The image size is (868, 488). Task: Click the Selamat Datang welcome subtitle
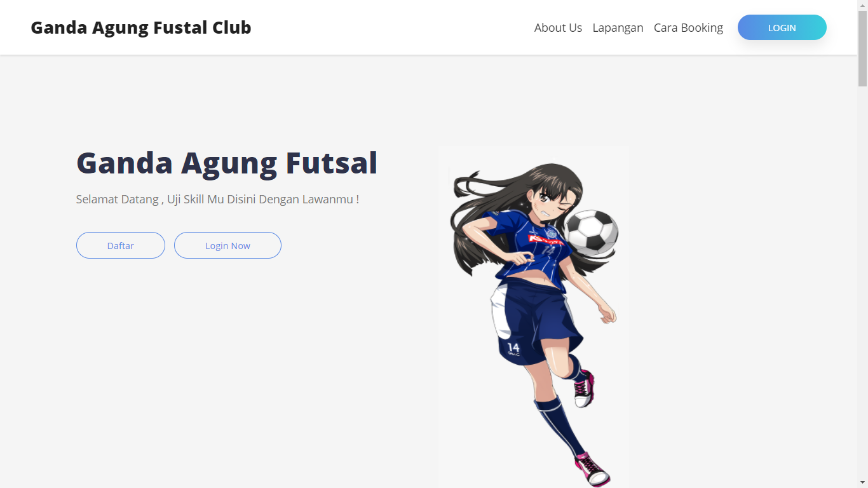pyautogui.click(x=217, y=199)
